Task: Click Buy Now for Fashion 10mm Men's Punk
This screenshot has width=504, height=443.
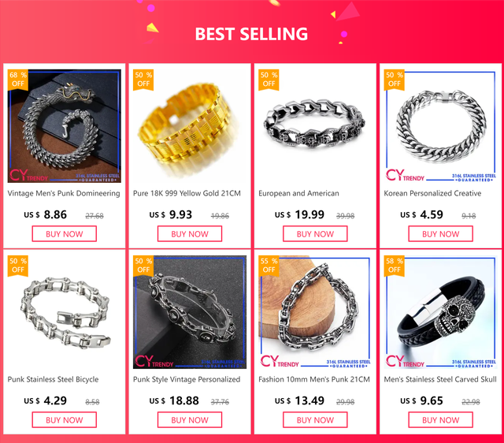Action: (x=315, y=420)
